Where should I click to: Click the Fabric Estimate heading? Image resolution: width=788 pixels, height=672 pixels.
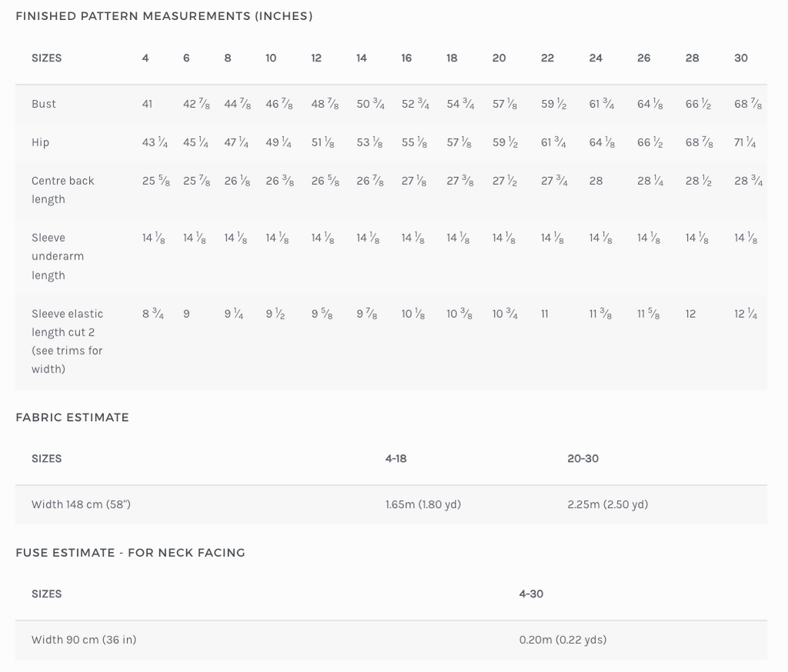(x=72, y=417)
